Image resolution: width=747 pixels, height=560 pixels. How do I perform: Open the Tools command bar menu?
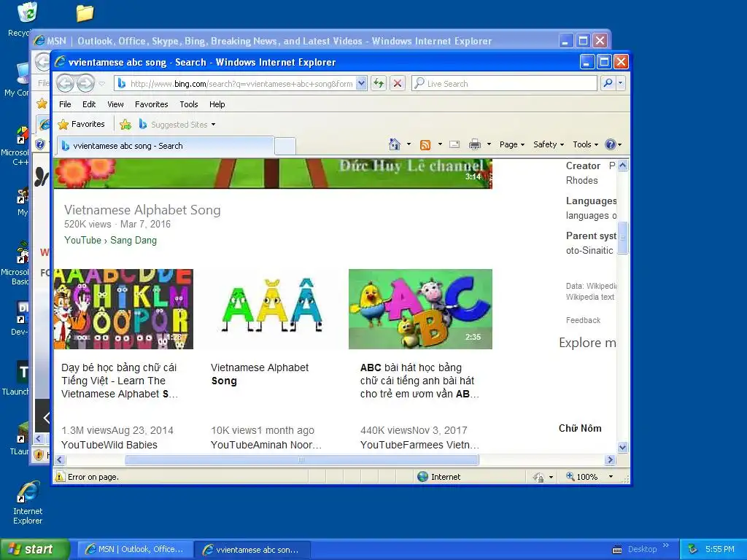tap(585, 144)
